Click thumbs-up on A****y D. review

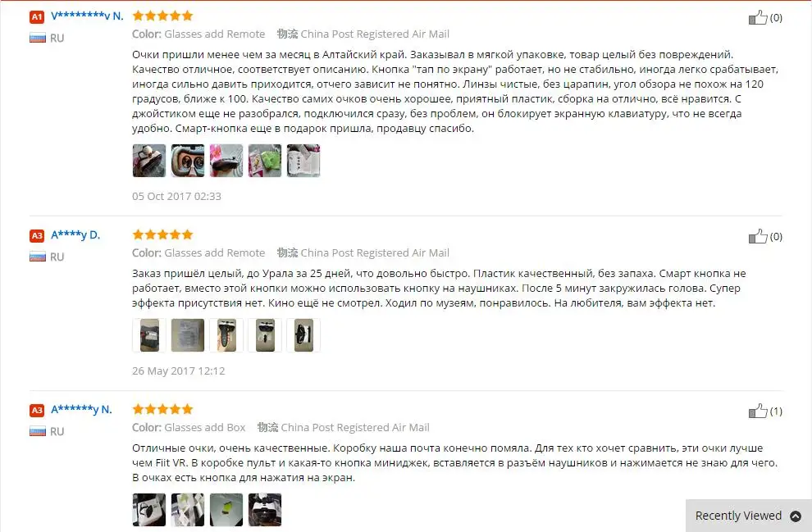click(758, 237)
